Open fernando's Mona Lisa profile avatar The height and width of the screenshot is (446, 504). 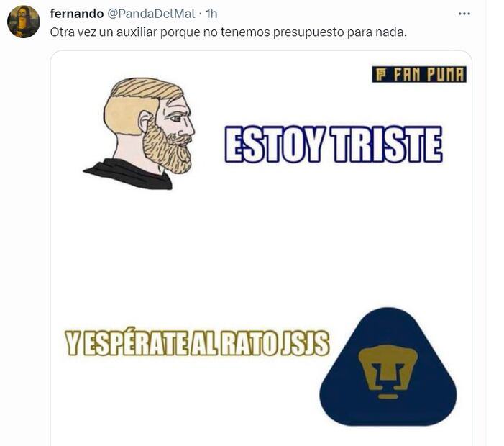[x=24, y=22]
